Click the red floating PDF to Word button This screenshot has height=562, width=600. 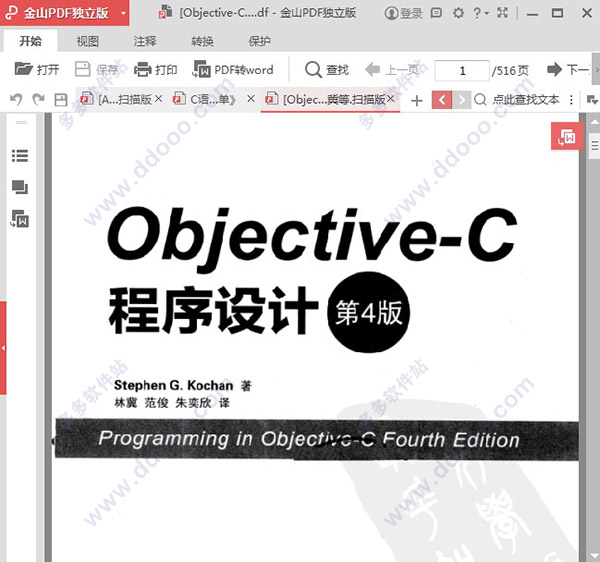[x=567, y=136]
